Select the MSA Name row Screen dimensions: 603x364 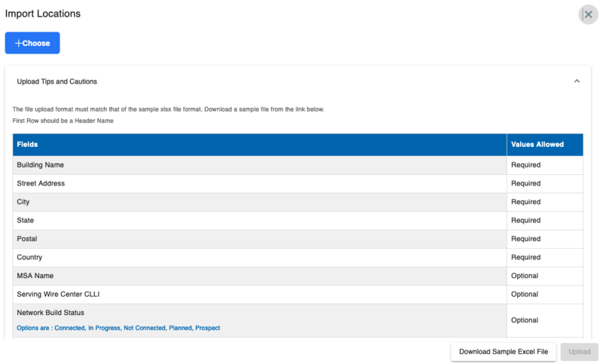(x=35, y=276)
